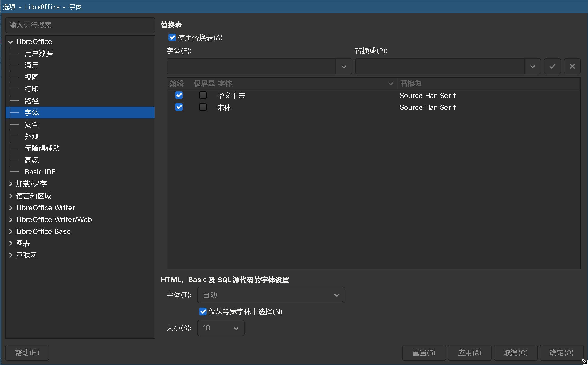Click the 重置(R) button

click(424, 353)
